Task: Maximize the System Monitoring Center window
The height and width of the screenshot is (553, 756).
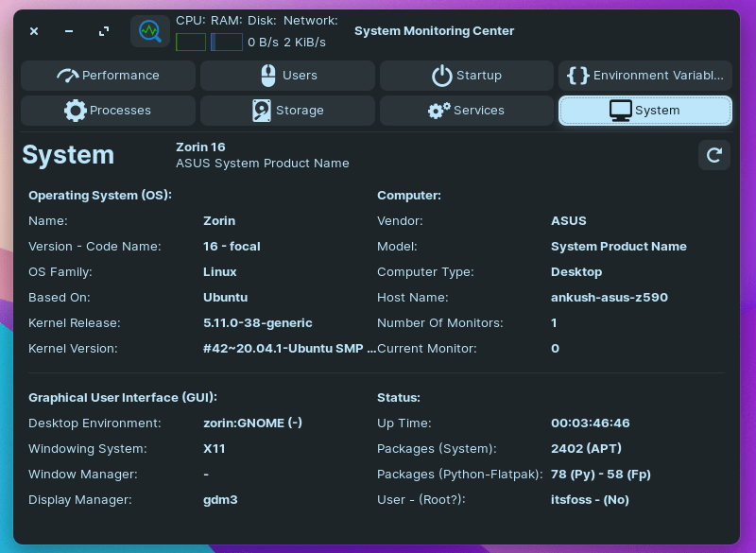Action: [x=104, y=31]
